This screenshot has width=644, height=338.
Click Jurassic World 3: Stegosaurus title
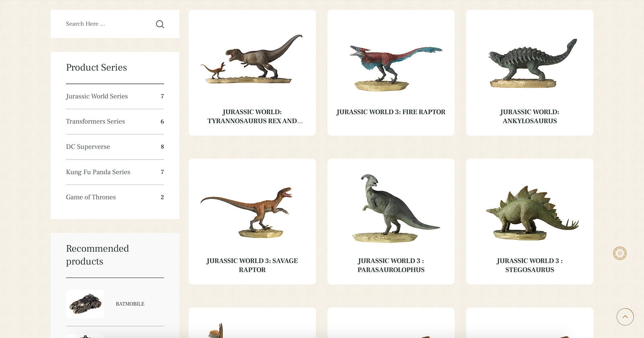(x=530, y=265)
